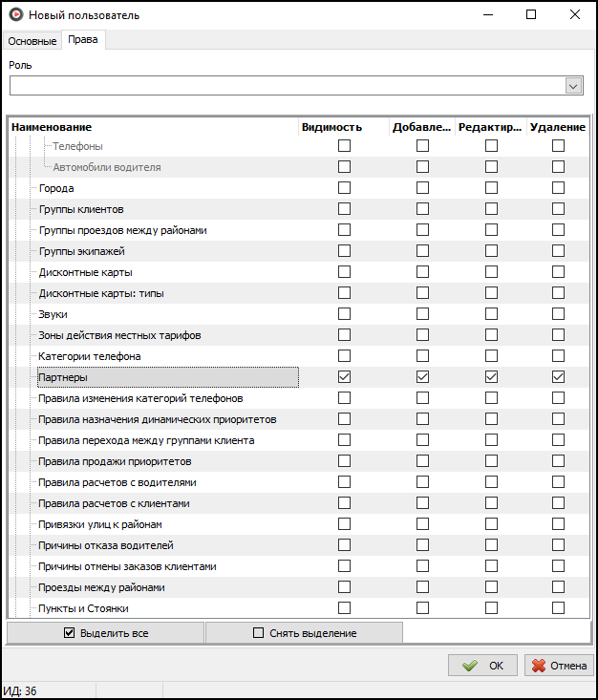This screenshot has width=598, height=700.
Task: Tick Редактирование checkbox for Группы клиентов
Action: [491, 209]
